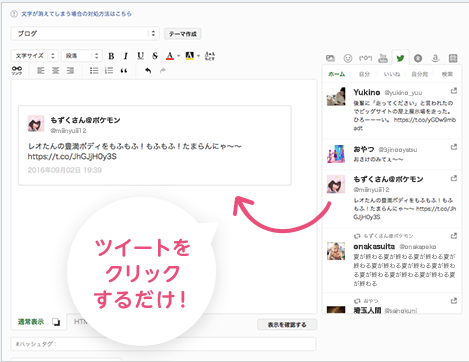Toggle the bulleted list formatting

pyautogui.click(x=94, y=71)
